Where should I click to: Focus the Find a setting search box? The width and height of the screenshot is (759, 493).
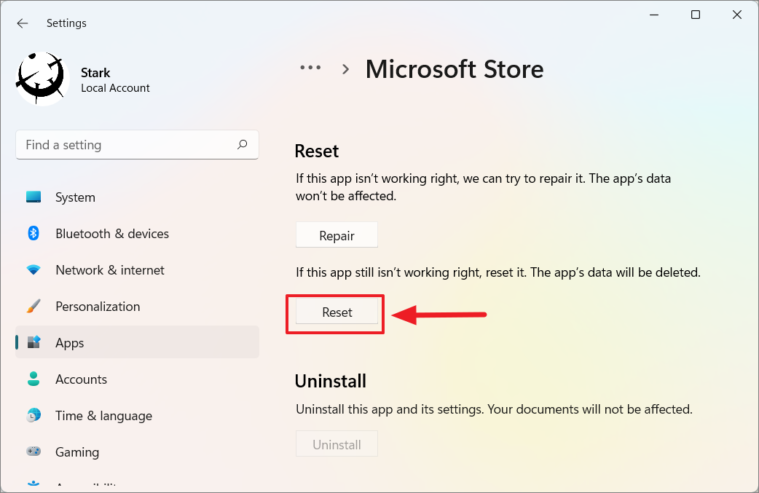point(137,145)
